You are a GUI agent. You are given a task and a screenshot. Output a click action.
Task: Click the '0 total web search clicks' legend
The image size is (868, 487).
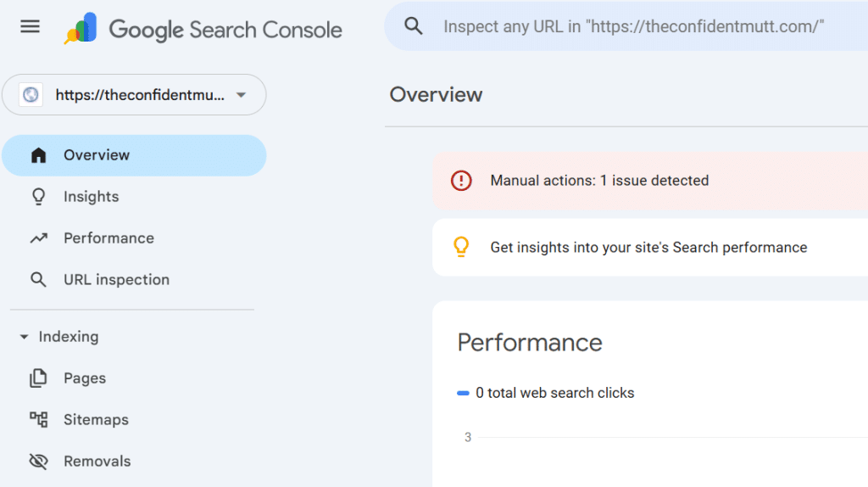[x=554, y=393]
